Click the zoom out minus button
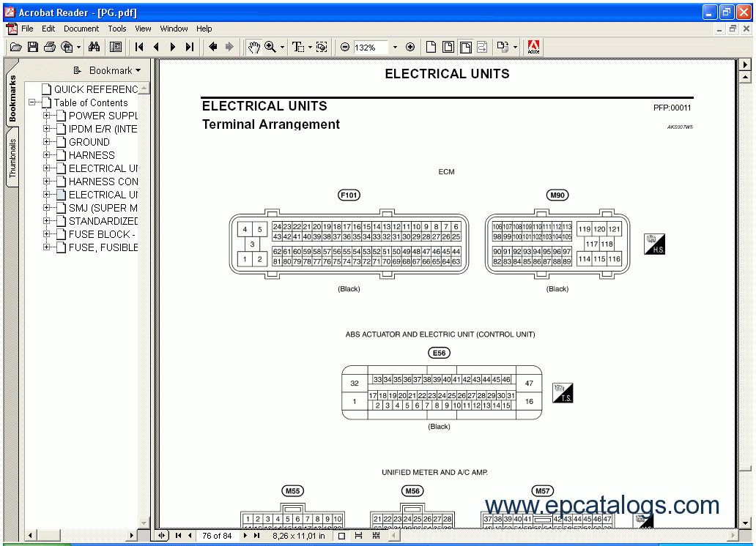Screen dimensions: 756x546 (345, 47)
